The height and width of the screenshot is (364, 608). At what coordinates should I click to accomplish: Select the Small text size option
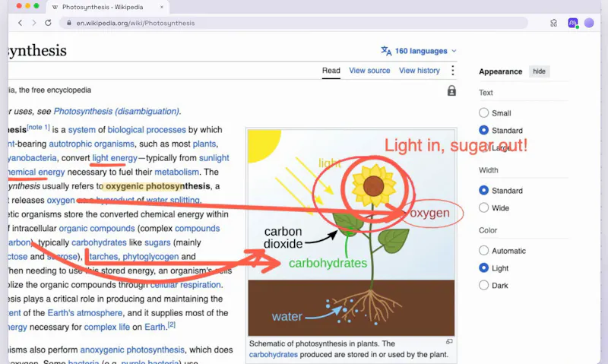pyautogui.click(x=483, y=112)
